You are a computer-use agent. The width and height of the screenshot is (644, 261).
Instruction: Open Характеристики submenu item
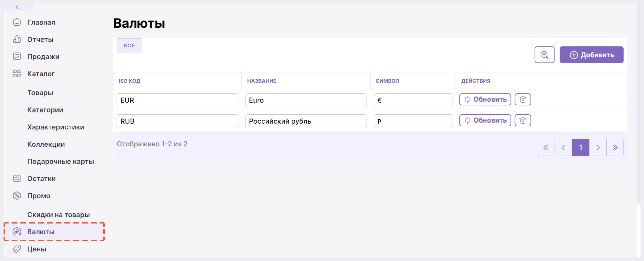click(x=55, y=127)
